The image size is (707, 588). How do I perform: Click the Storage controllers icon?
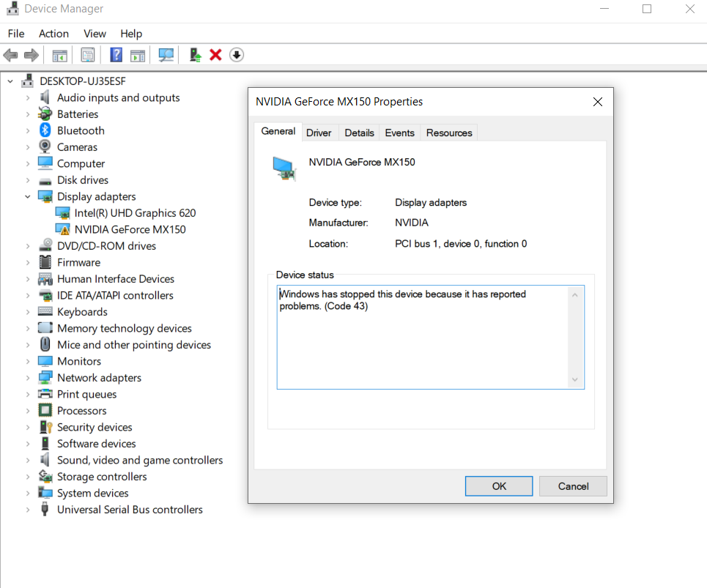(45, 476)
